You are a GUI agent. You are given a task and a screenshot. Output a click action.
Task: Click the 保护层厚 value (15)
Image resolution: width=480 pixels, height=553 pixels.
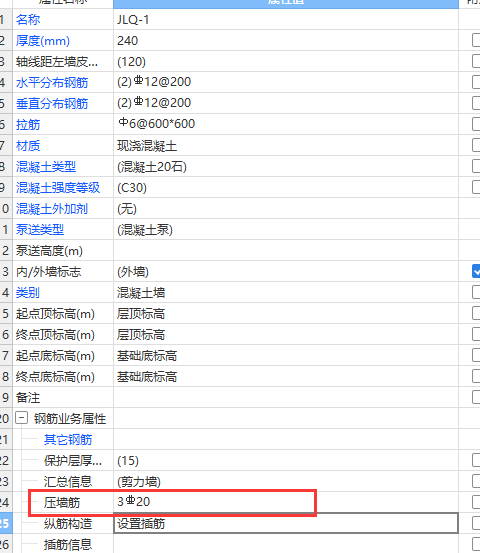click(x=128, y=461)
